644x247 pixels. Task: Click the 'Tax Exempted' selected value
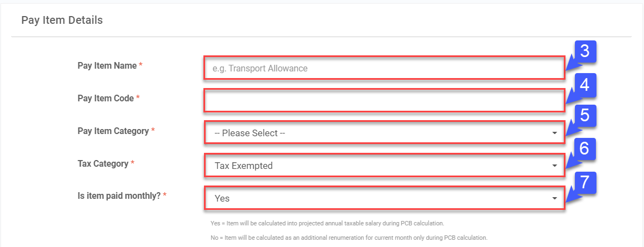[244, 166]
